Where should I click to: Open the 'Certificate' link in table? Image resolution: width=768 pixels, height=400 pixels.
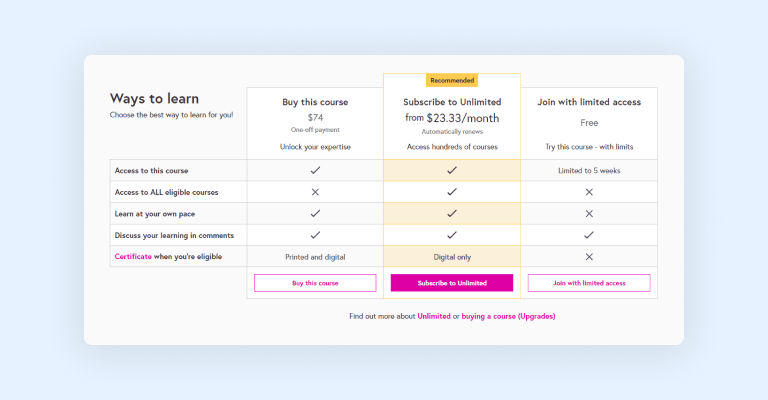click(x=133, y=257)
